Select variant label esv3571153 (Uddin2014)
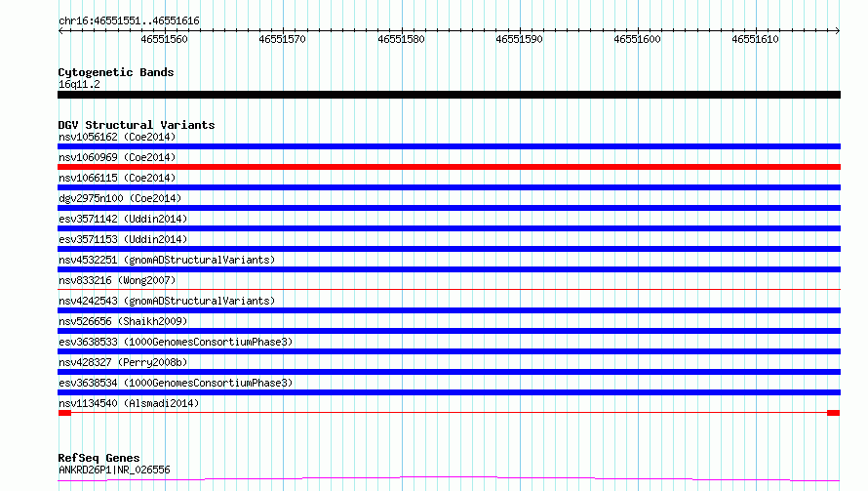868x491 pixels. [x=123, y=239]
